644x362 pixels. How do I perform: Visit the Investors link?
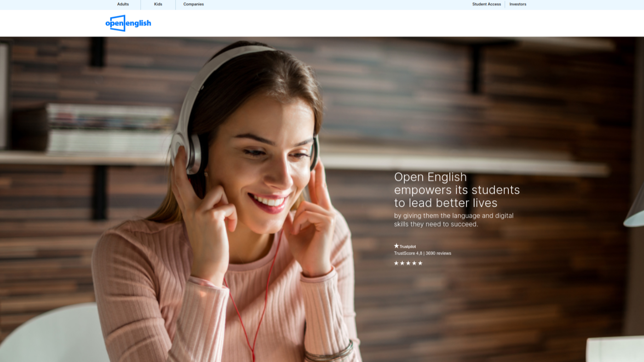(517, 5)
